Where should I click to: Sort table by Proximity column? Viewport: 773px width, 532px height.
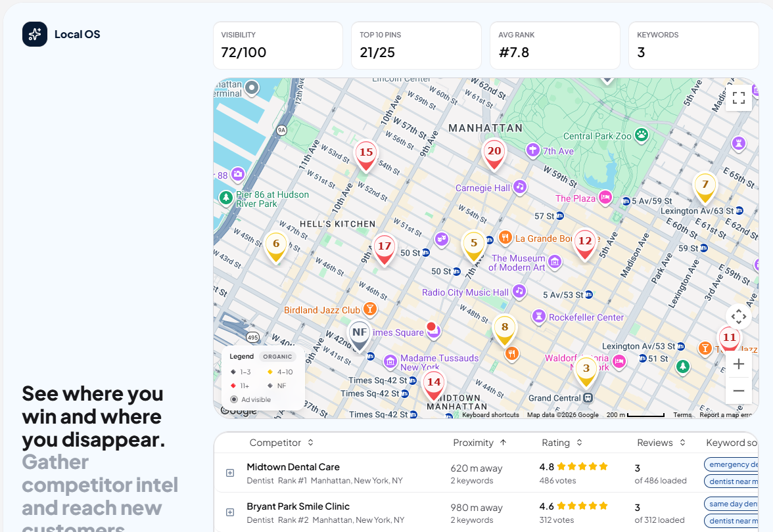coord(480,443)
